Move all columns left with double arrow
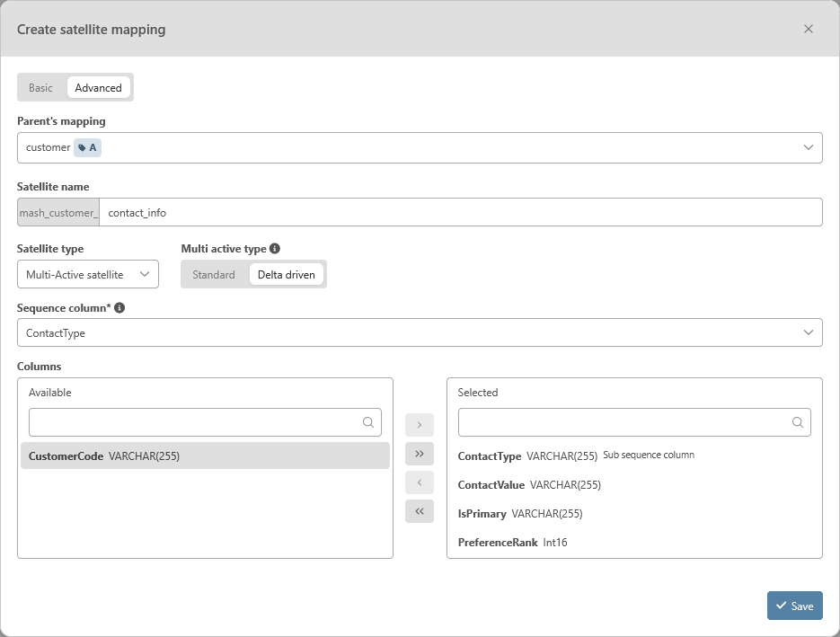Screen dimensions: 840x637 (x=419, y=511)
